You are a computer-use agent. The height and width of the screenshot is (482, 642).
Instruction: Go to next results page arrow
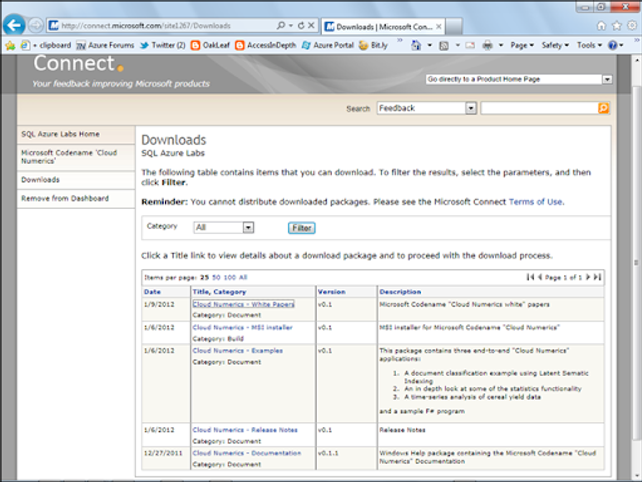point(588,277)
